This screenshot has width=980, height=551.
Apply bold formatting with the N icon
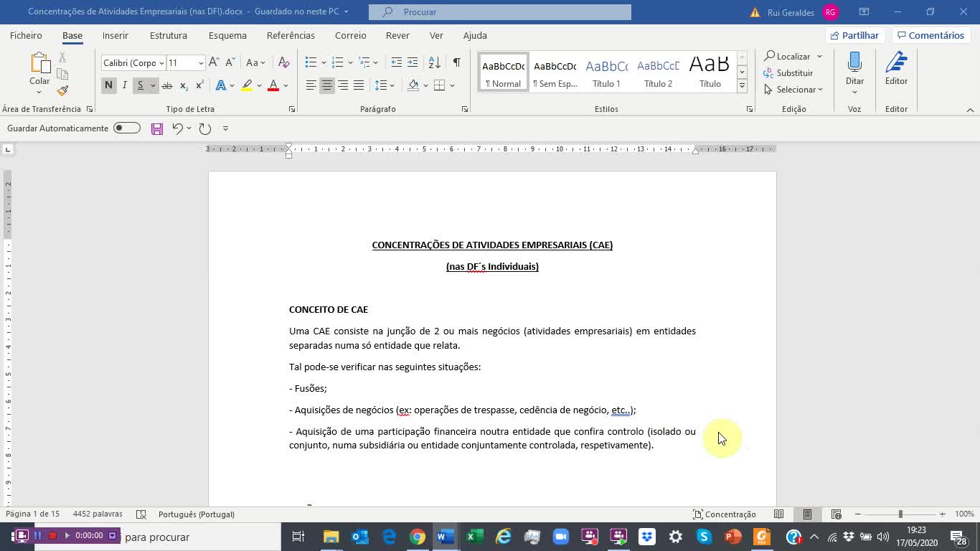point(108,85)
